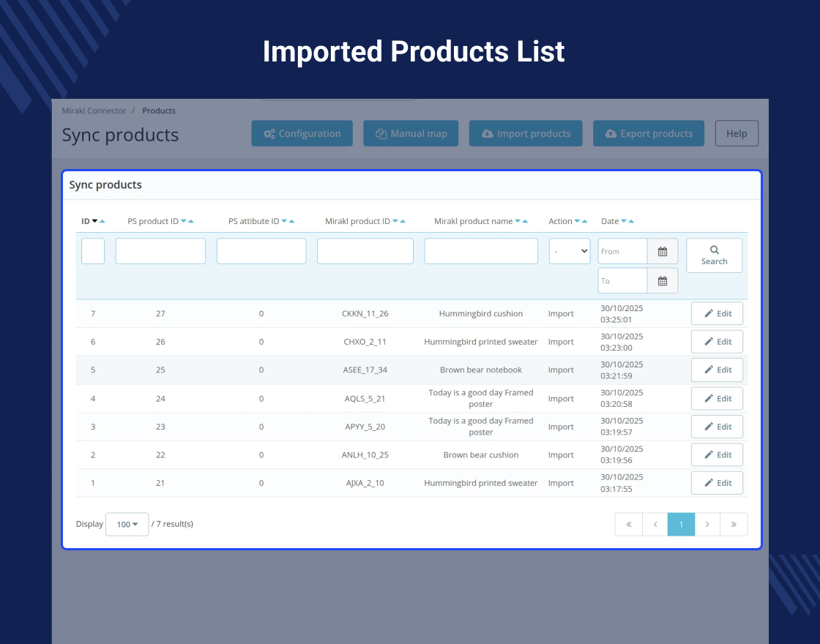Open the Display 100 per page dropdown
This screenshot has width=820, height=644.
click(x=127, y=524)
